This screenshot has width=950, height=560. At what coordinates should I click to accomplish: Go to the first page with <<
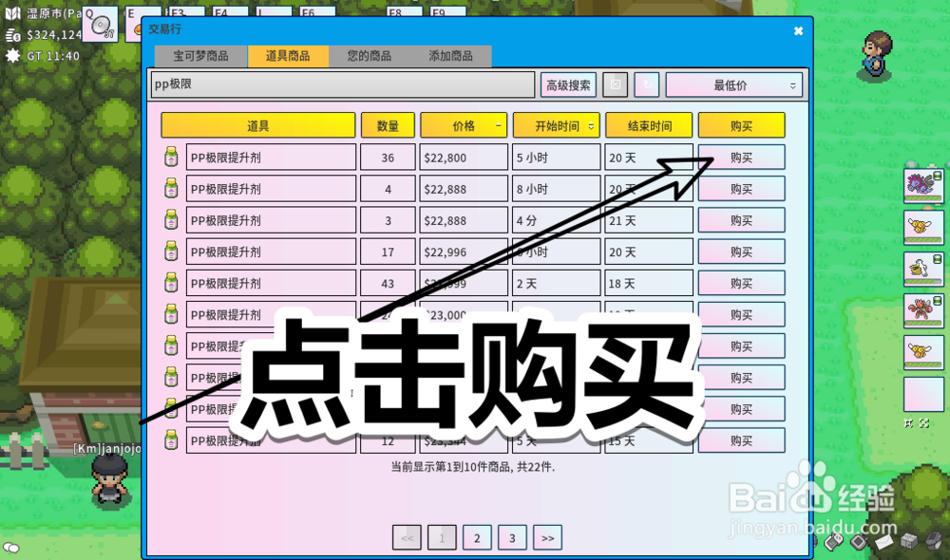coord(408,537)
